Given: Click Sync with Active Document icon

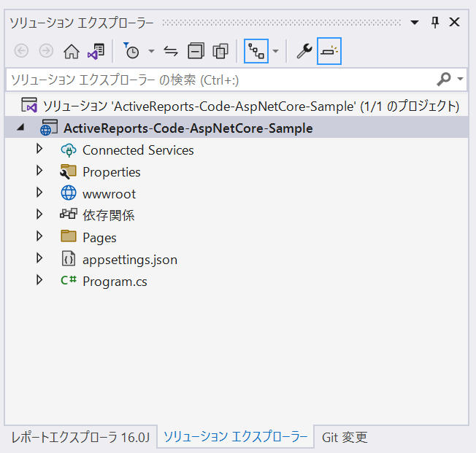Looking at the screenshot, I should (171, 51).
